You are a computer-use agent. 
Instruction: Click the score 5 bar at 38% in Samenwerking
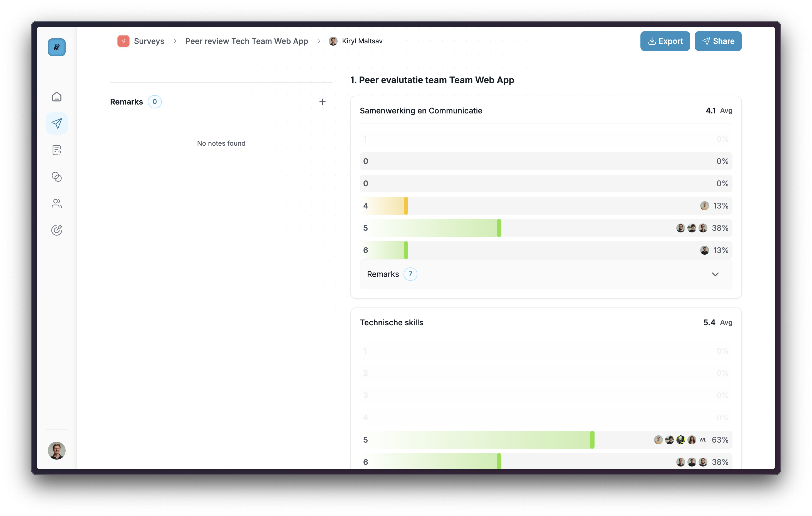pyautogui.click(x=432, y=228)
